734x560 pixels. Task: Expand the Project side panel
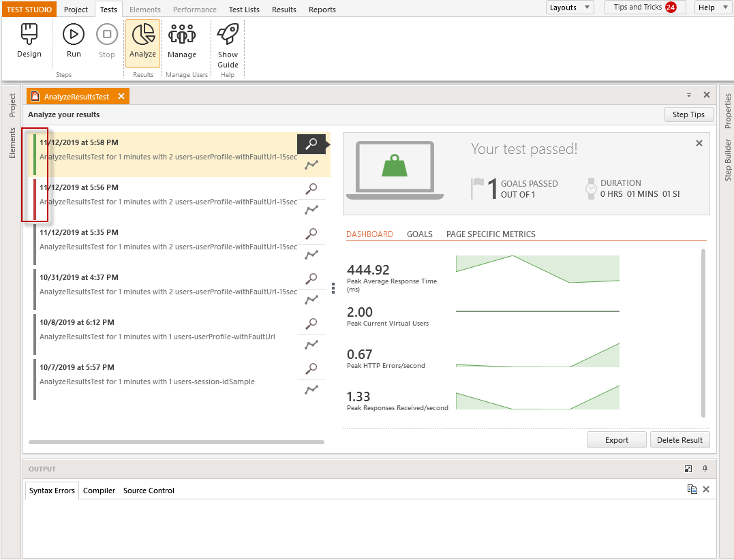tap(12, 106)
